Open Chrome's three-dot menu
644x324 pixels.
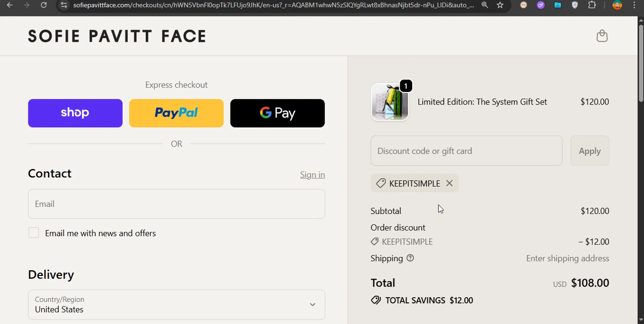(x=634, y=5)
